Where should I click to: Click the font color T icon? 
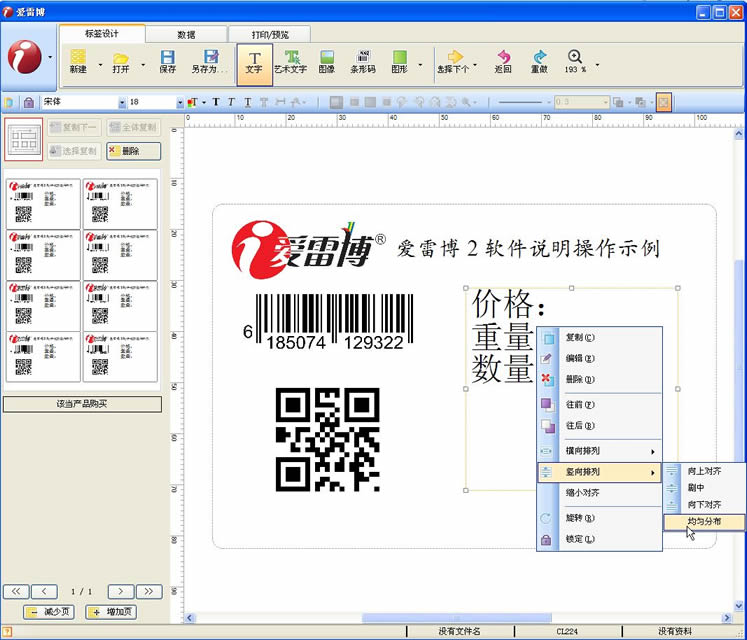192,102
